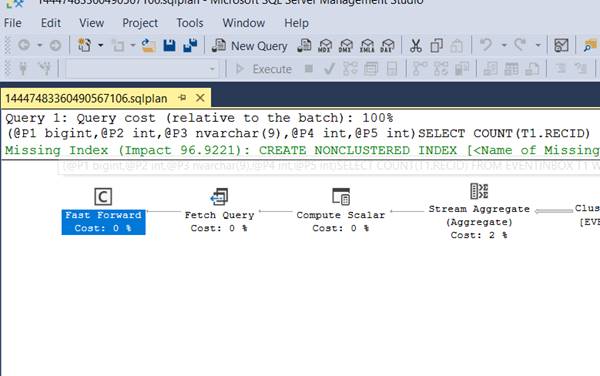Click the Save All icon

(x=190, y=45)
